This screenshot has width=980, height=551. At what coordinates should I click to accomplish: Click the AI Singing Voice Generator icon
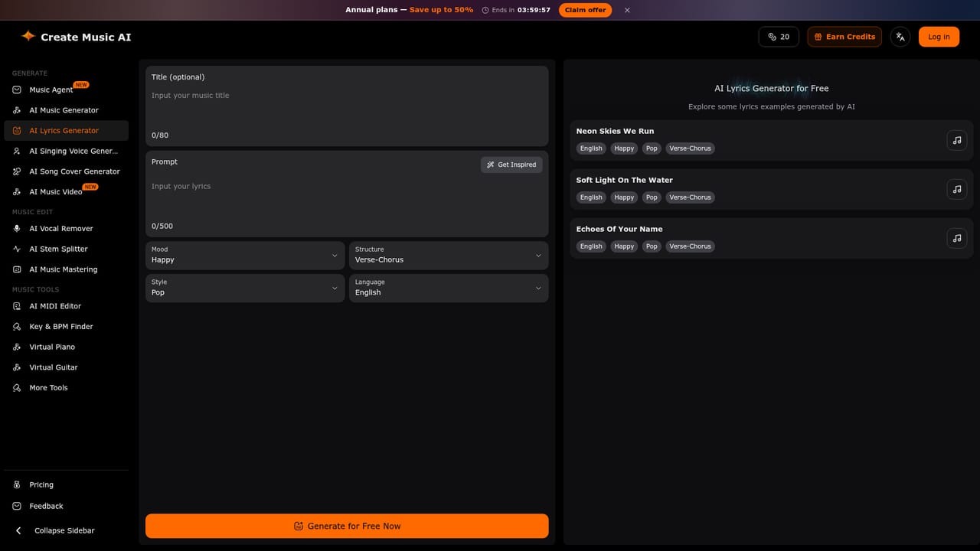17,151
